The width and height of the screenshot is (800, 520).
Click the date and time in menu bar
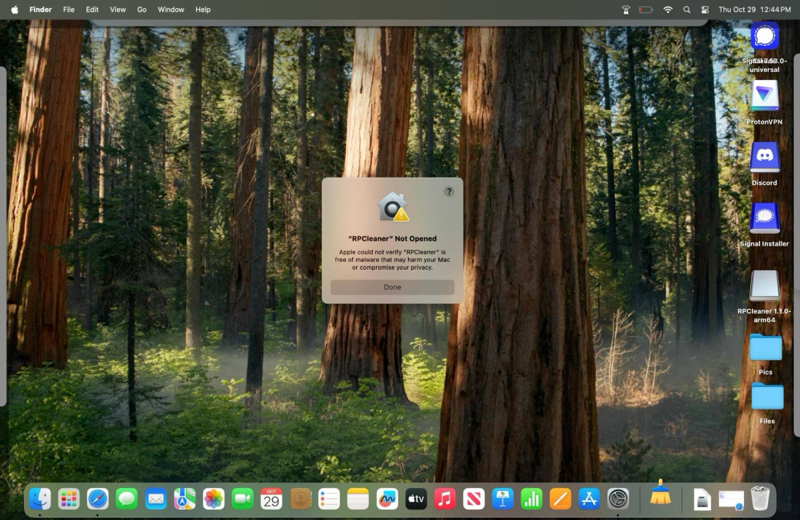[755, 10]
